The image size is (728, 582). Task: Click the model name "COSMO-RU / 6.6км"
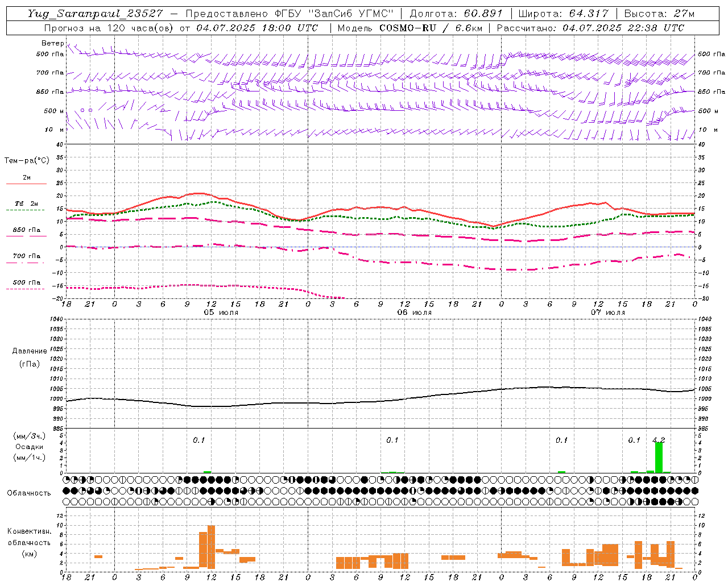[431, 28]
